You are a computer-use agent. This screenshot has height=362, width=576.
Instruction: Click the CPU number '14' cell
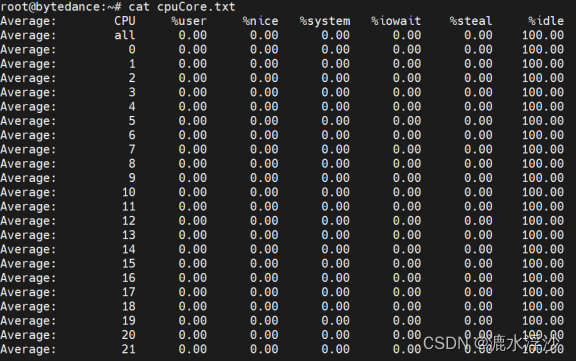129,250
